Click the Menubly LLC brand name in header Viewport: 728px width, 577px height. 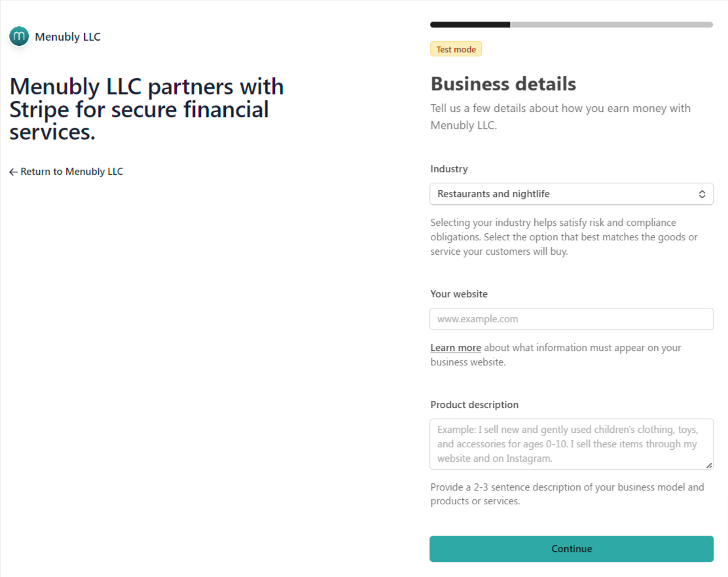[x=67, y=37]
